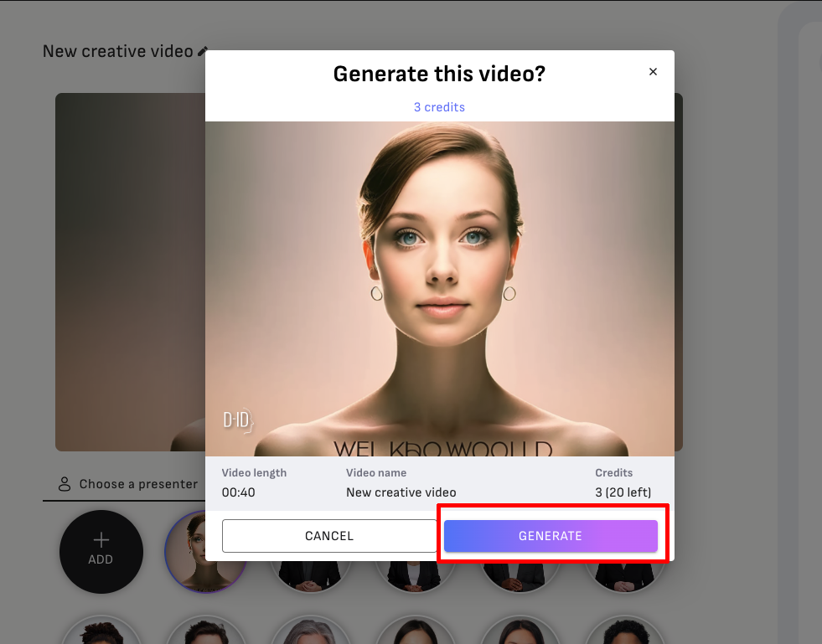
Task: Click the '3 credits' link text
Action: click(x=439, y=107)
